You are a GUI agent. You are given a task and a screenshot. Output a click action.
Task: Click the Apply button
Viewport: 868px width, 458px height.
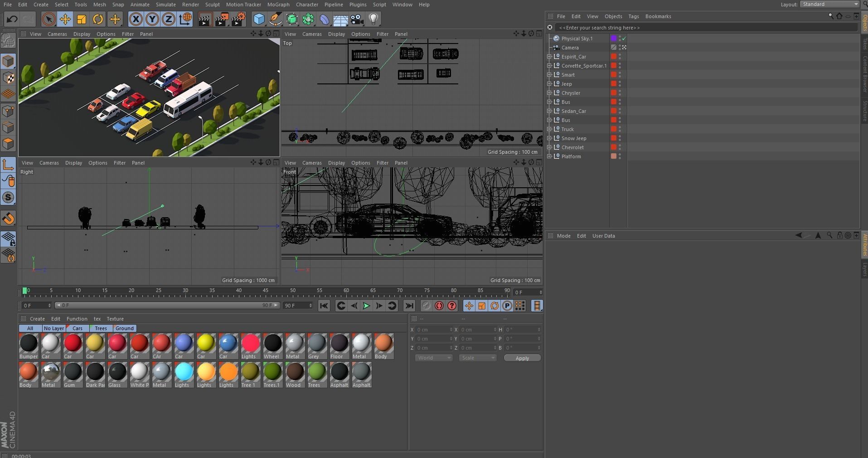pyautogui.click(x=522, y=358)
